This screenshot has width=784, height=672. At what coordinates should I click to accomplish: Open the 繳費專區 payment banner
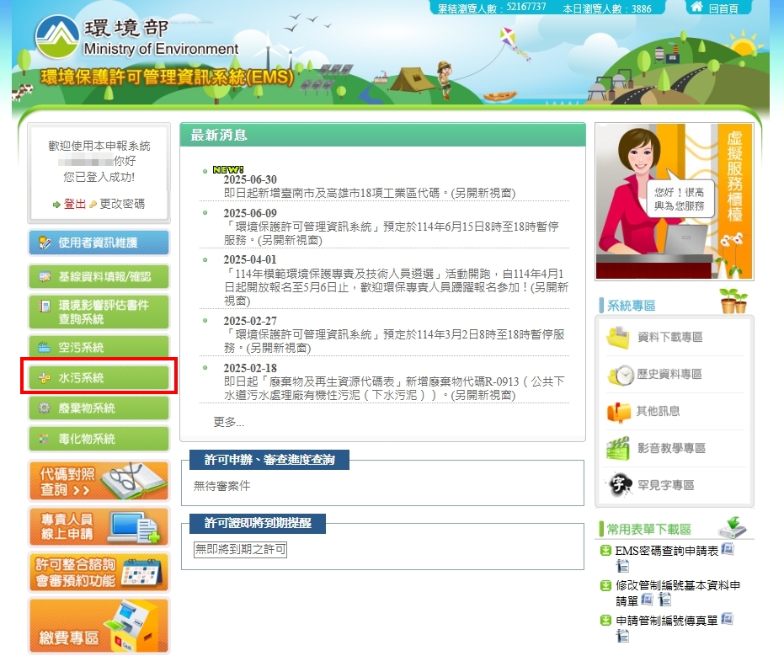tap(99, 626)
